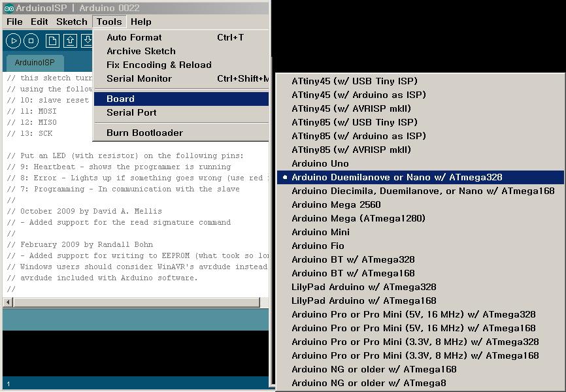This screenshot has height=392, width=566.
Task: Open the Help menu
Action: click(x=141, y=22)
